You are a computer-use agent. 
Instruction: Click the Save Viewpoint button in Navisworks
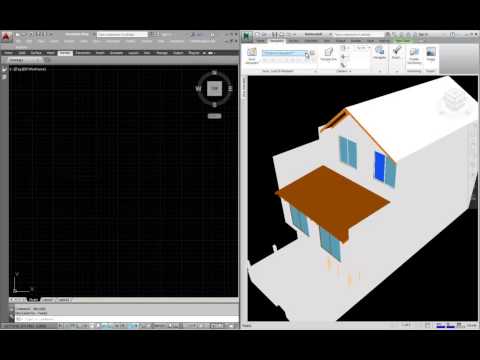click(252, 55)
